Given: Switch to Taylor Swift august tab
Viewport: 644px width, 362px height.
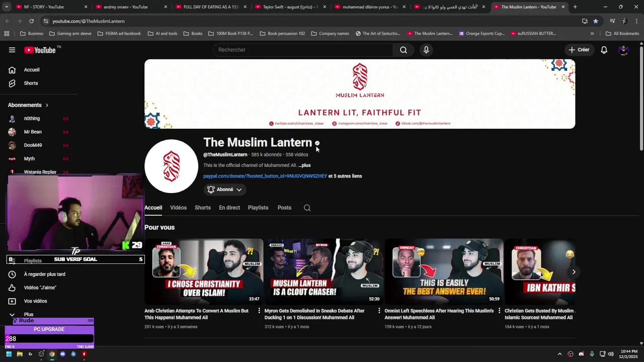Looking at the screenshot, I should tap(291, 7).
